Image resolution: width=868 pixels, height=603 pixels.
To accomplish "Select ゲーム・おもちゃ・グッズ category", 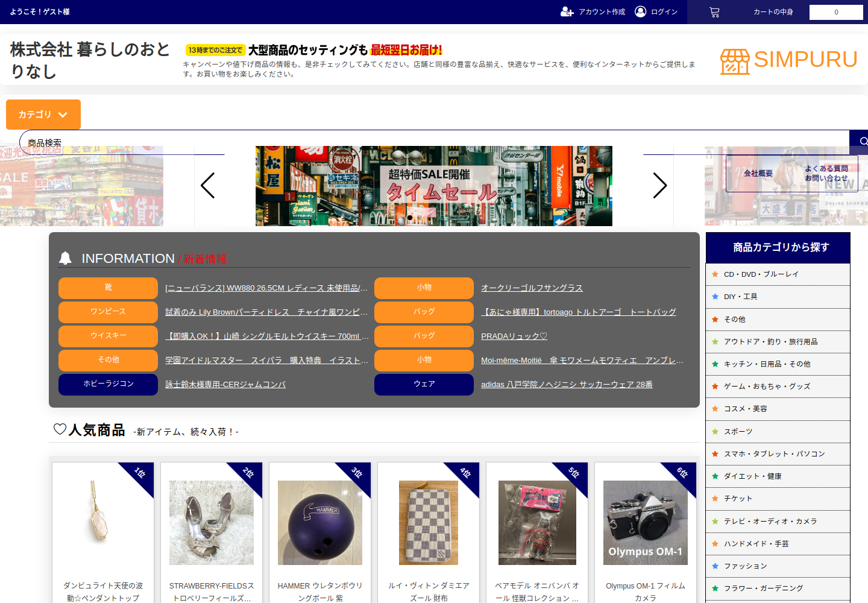I will point(778,386).
